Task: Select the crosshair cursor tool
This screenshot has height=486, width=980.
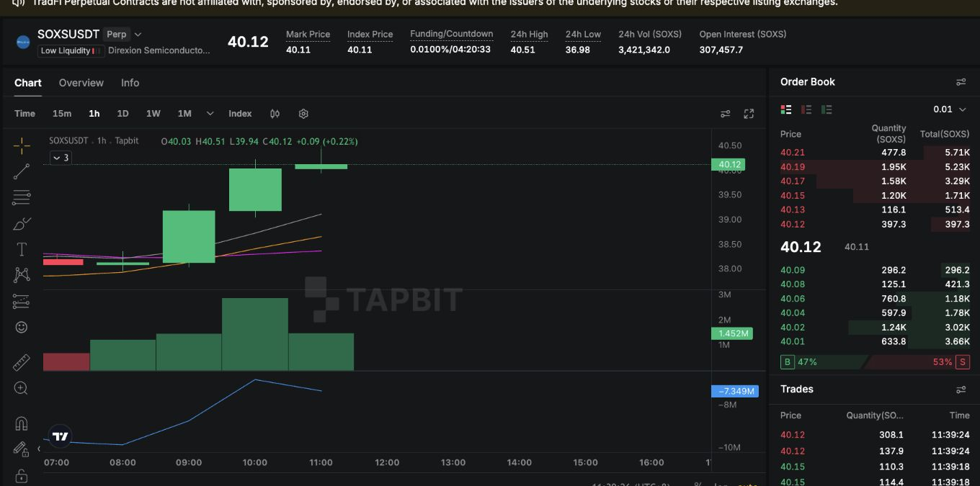Action: coord(22,146)
